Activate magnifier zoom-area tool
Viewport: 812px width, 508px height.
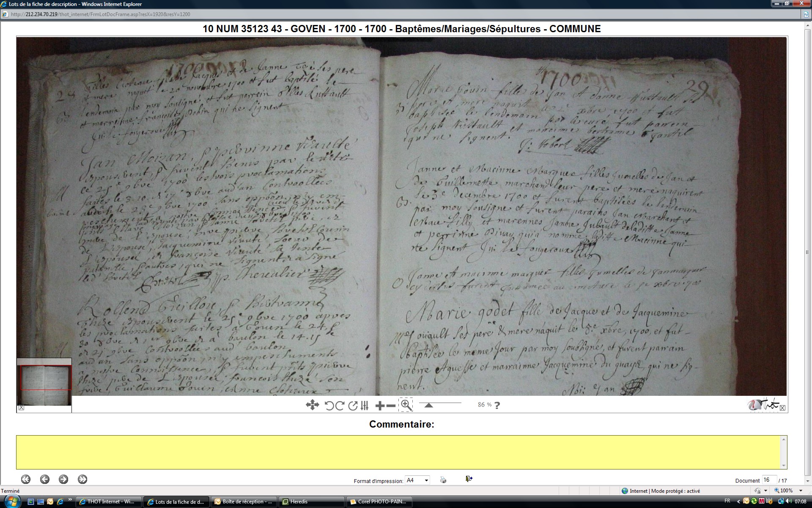click(x=406, y=405)
